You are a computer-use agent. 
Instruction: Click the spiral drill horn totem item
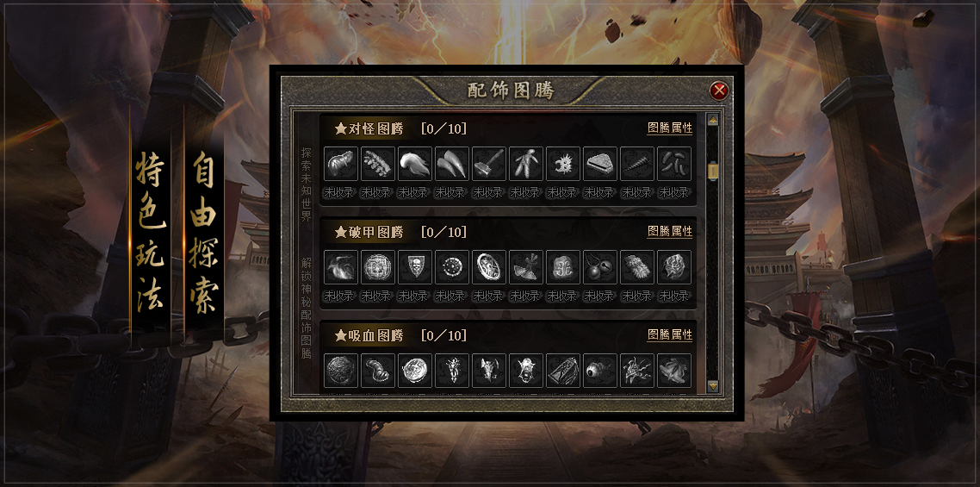tap(637, 164)
